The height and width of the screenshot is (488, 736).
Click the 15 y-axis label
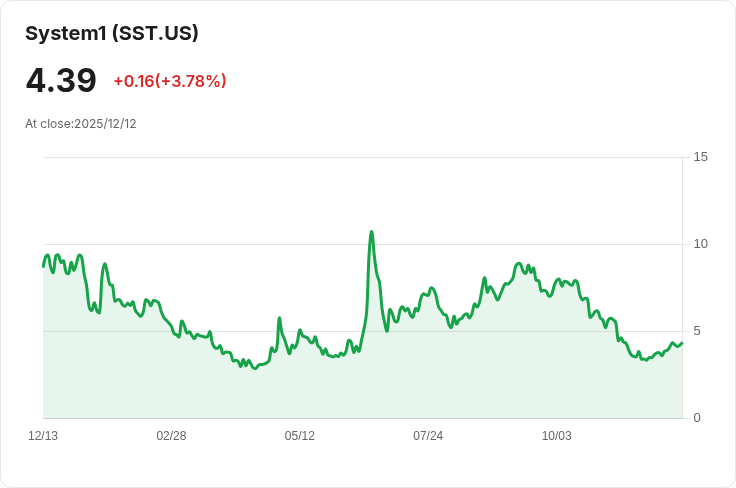point(700,157)
